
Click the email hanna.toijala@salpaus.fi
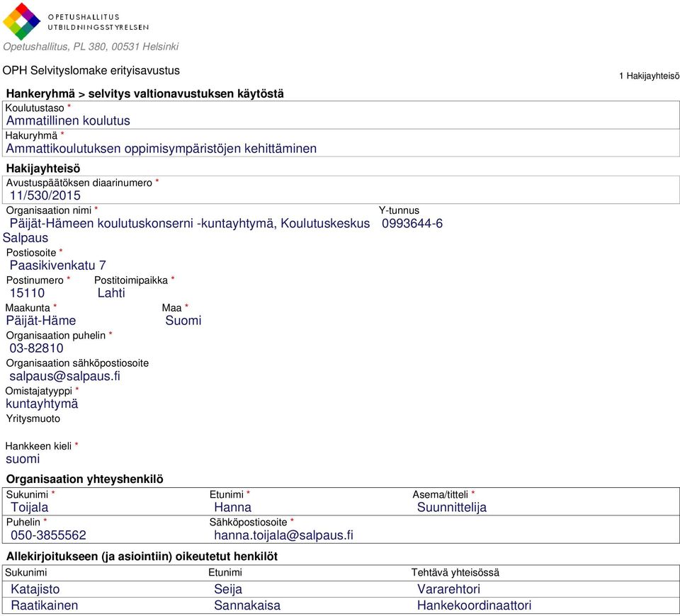tap(283, 535)
